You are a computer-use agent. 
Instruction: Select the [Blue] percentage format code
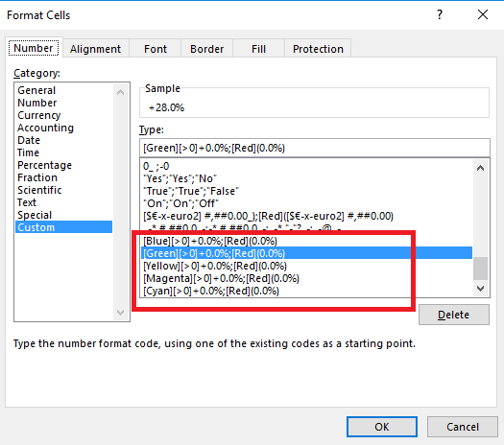pos(307,241)
